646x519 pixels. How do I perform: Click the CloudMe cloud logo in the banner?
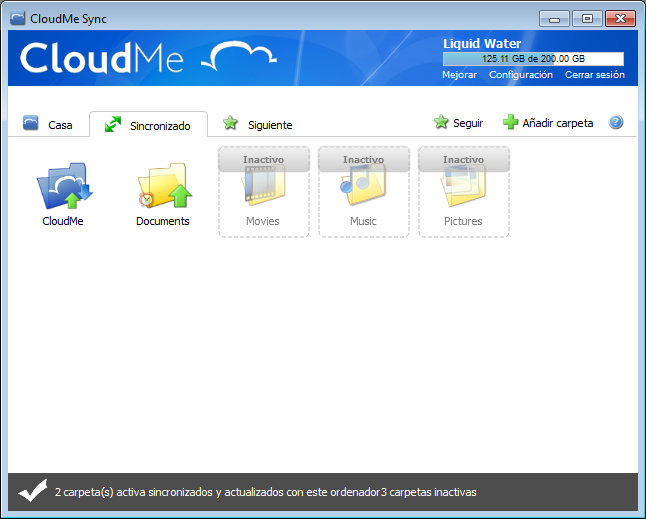239,57
